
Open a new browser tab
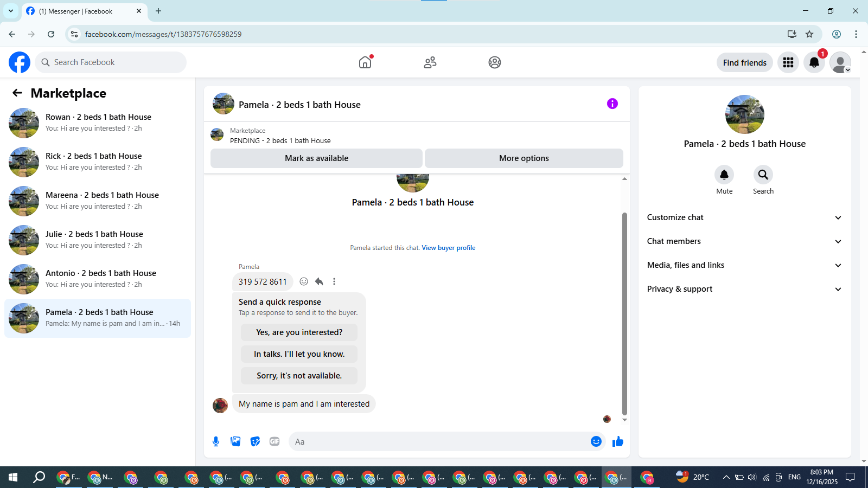click(158, 11)
